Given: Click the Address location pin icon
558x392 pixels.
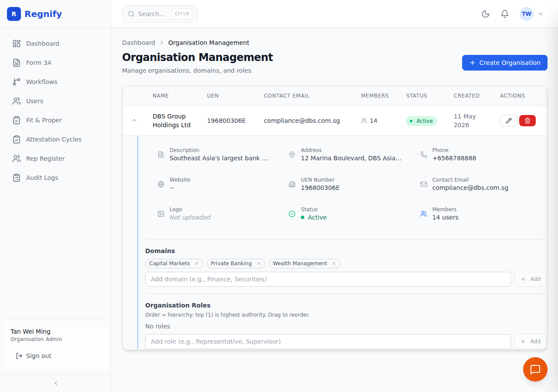Looking at the screenshot, I should (292, 155).
